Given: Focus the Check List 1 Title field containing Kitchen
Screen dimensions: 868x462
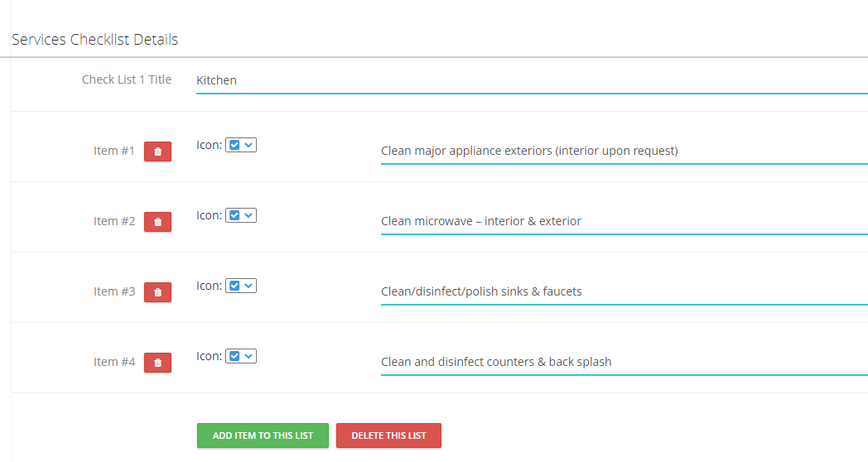Looking at the screenshot, I should click(x=532, y=81).
